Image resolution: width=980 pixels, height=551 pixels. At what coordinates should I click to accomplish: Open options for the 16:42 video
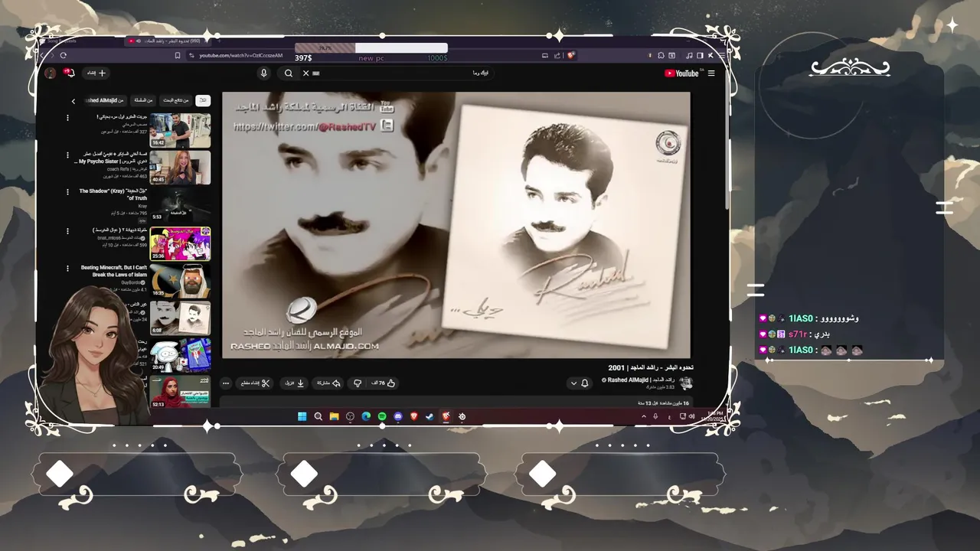click(67, 118)
